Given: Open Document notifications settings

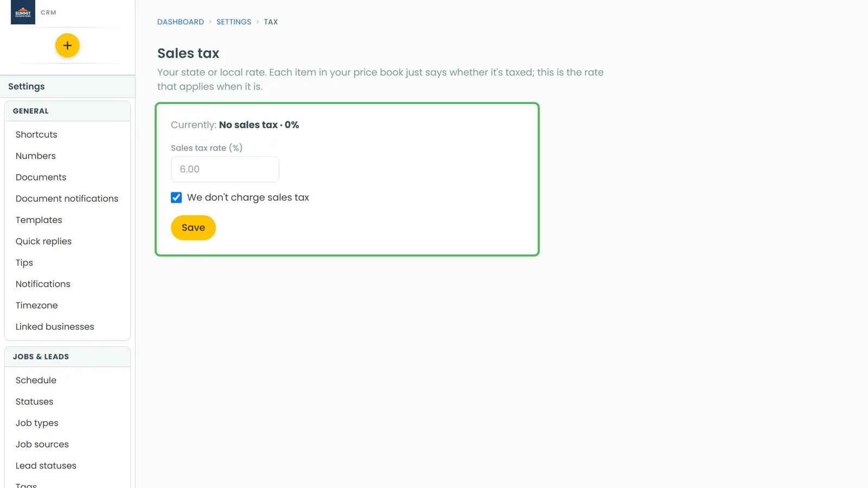Looking at the screenshot, I should coord(67,198).
